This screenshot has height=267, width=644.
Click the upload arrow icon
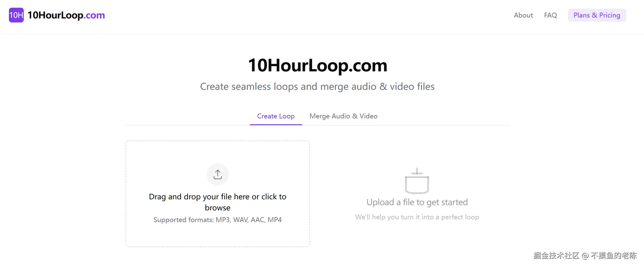tap(218, 174)
